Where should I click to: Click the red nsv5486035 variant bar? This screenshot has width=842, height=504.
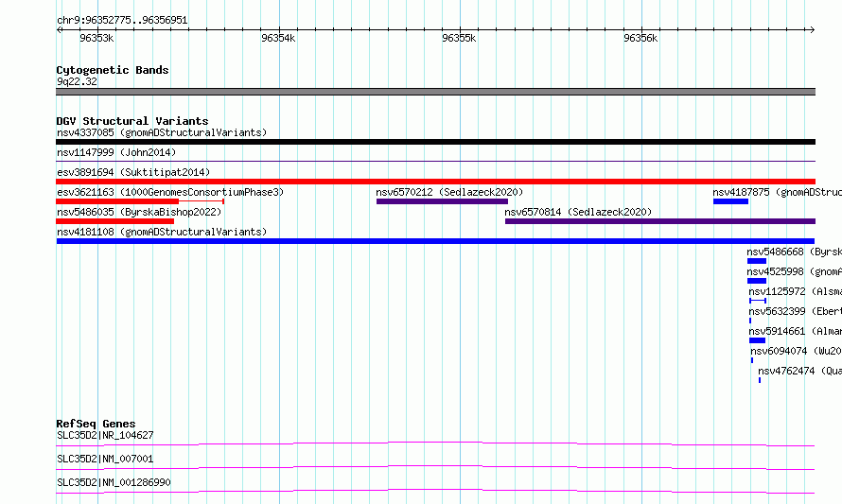point(114,221)
